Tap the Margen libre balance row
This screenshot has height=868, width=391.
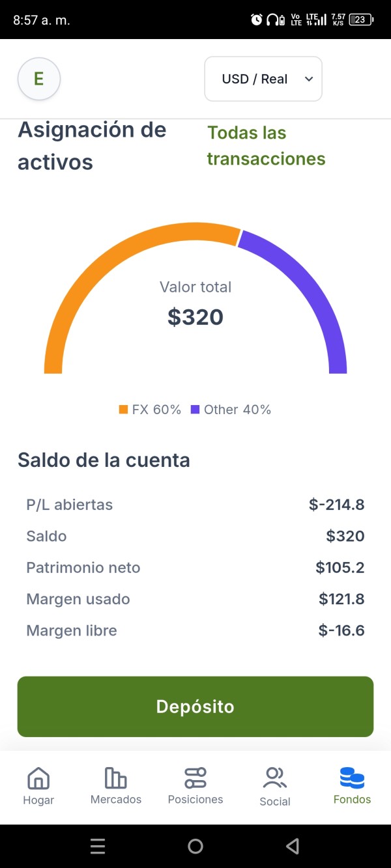coord(195,630)
